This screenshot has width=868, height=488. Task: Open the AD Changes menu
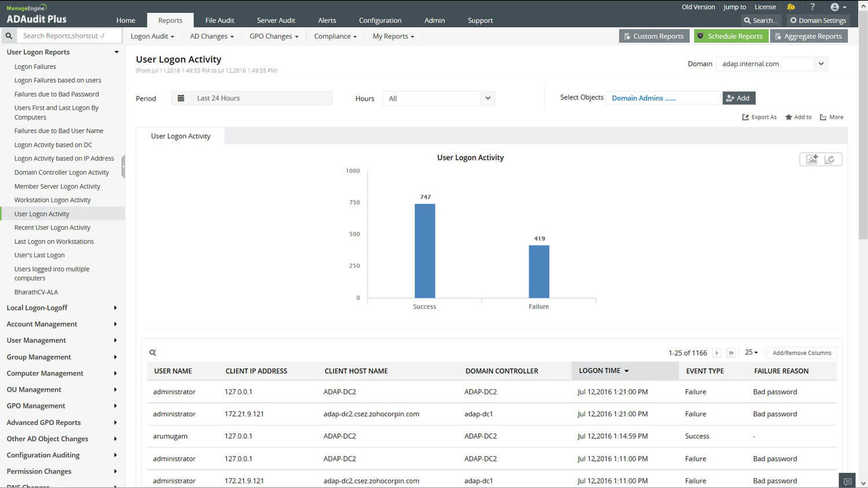[212, 36]
